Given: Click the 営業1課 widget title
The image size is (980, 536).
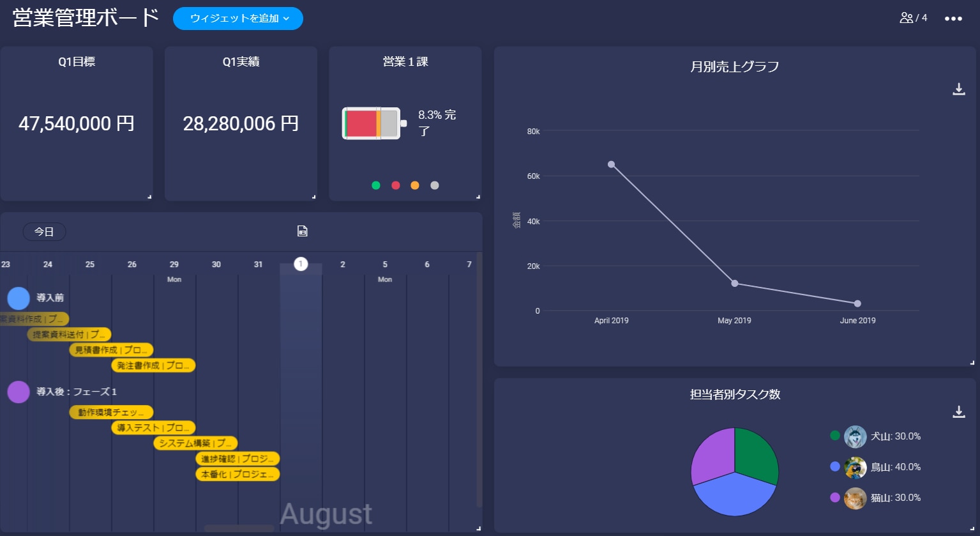Looking at the screenshot, I should (405, 62).
